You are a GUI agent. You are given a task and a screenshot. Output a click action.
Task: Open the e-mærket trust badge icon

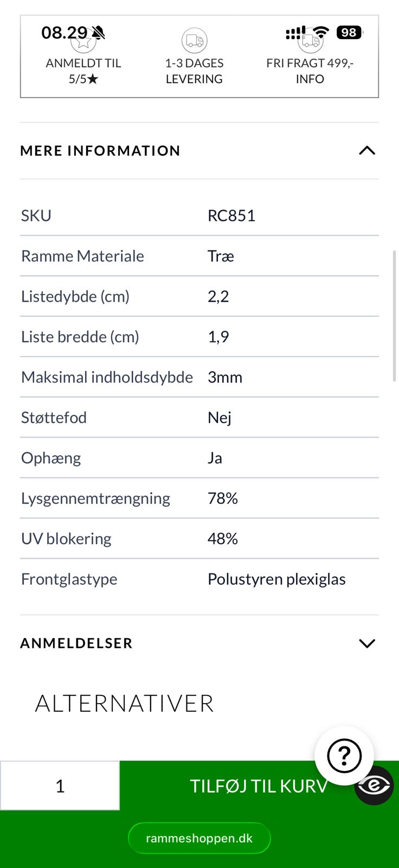(x=374, y=786)
